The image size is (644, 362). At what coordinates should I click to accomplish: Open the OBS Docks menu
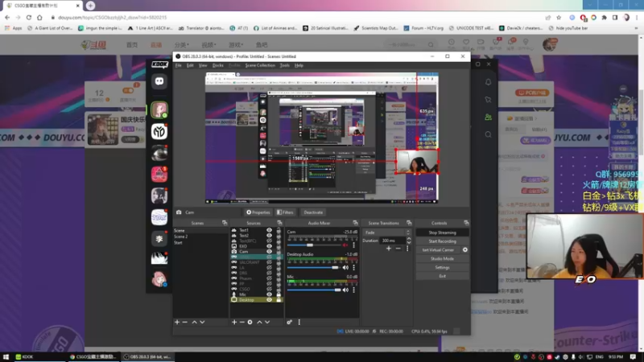217,65
